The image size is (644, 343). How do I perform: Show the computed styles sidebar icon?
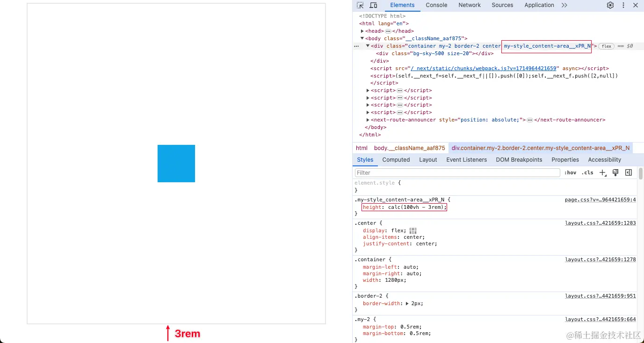click(x=629, y=173)
